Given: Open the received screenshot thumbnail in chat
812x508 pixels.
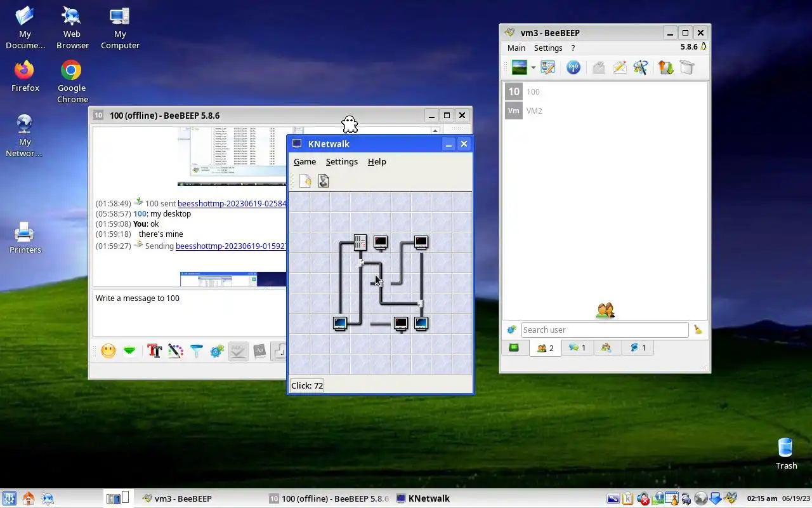Looking at the screenshot, I should [x=232, y=156].
